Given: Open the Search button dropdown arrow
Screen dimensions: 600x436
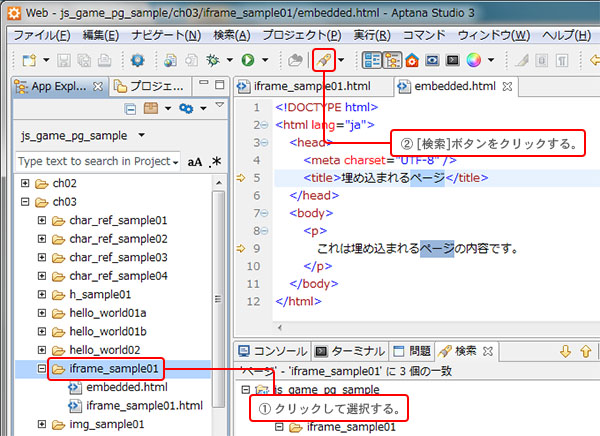Looking at the screenshot, I should point(341,60).
